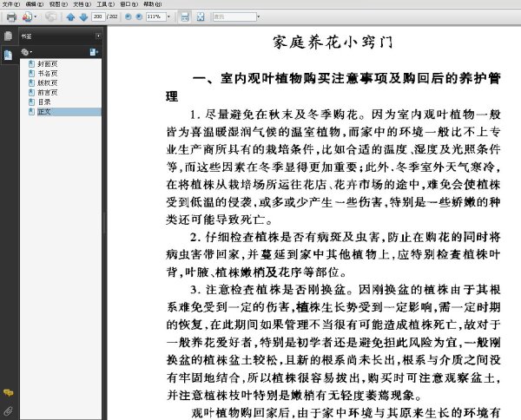The height and width of the screenshot is (420, 521).
Task: Toggle fit one full page button
Action: [201, 16]
